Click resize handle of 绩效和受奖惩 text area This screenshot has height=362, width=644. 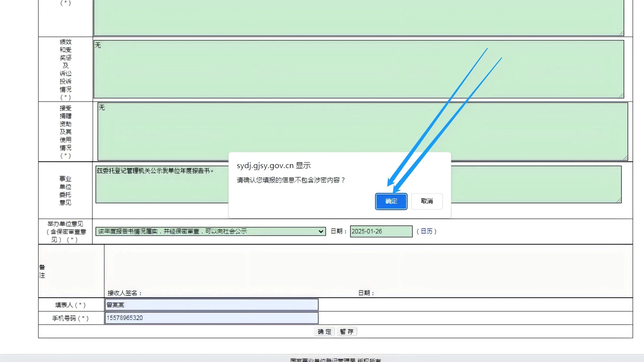[621, 96]
